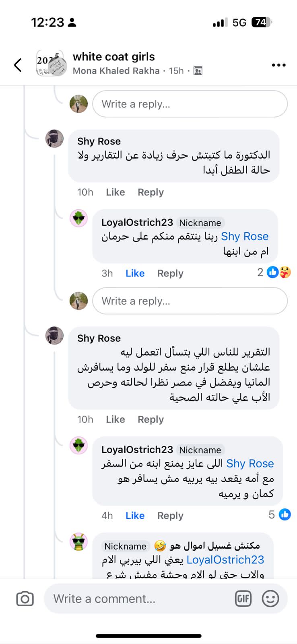Open the emoji smiley picker

point(270,599)
